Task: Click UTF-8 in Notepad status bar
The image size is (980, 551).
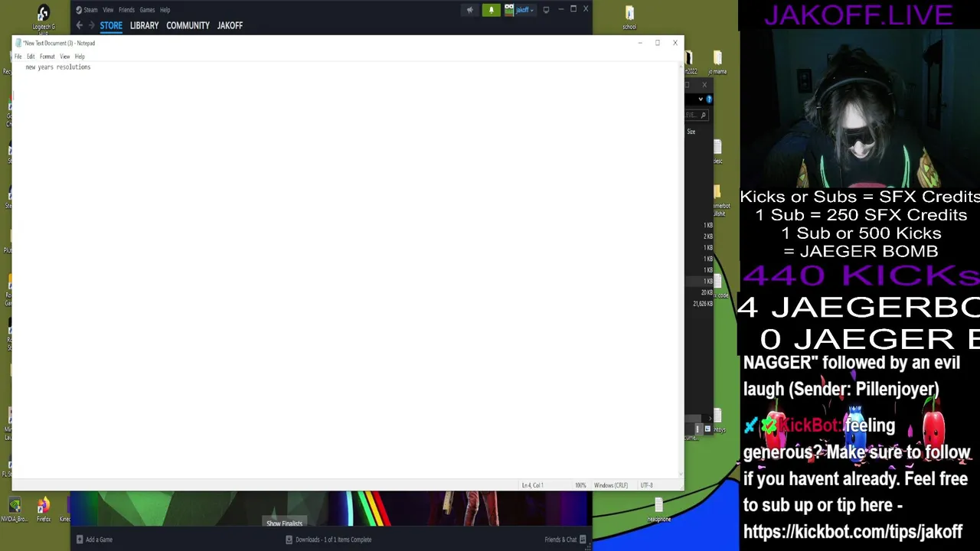Action: point(646,485)
